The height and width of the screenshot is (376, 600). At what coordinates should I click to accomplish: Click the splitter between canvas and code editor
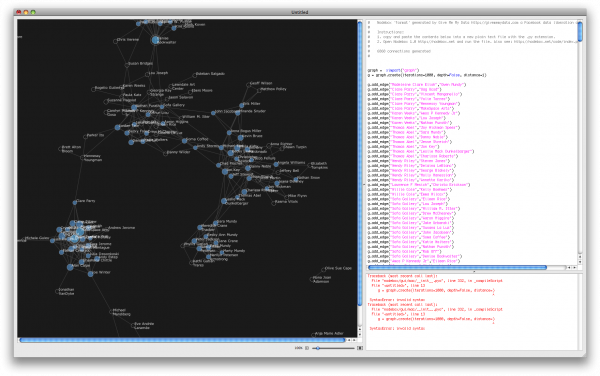click(x=364, y=184)
